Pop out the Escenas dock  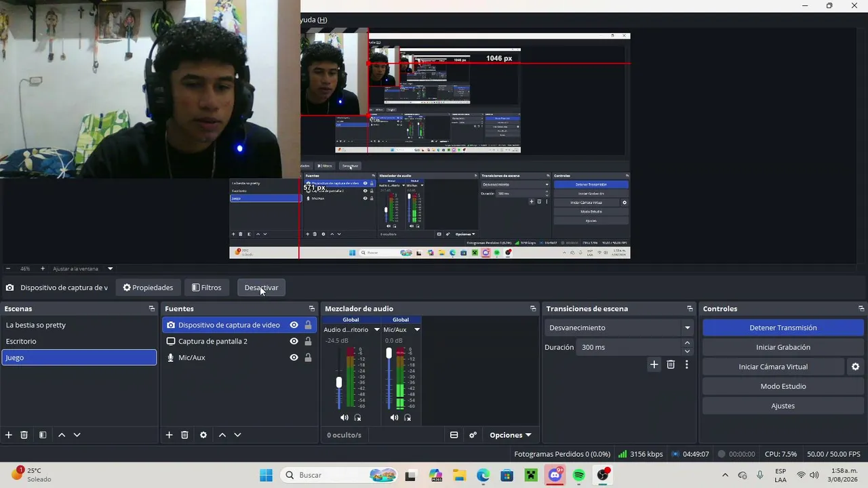152,308
